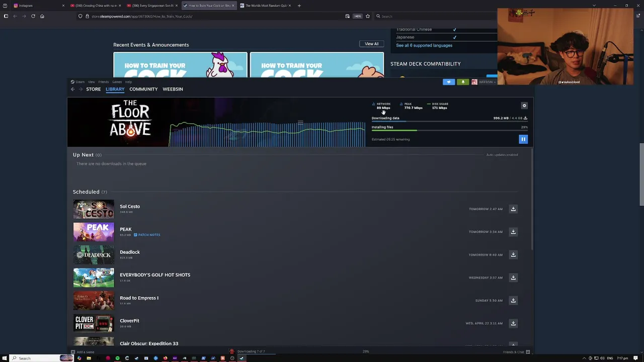Select Road to Empress I title
Image resolution: width=644 pixels, height=362 pixels.
click(139, 298)
